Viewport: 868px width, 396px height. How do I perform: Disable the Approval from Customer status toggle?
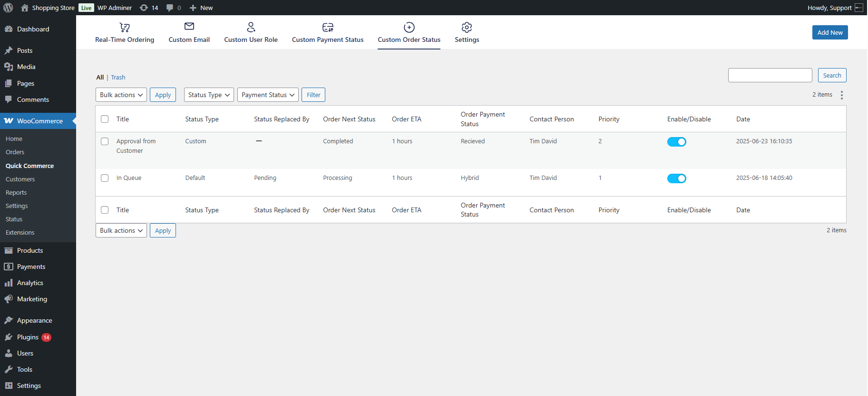pyautogui.click(x=676, y=142)
